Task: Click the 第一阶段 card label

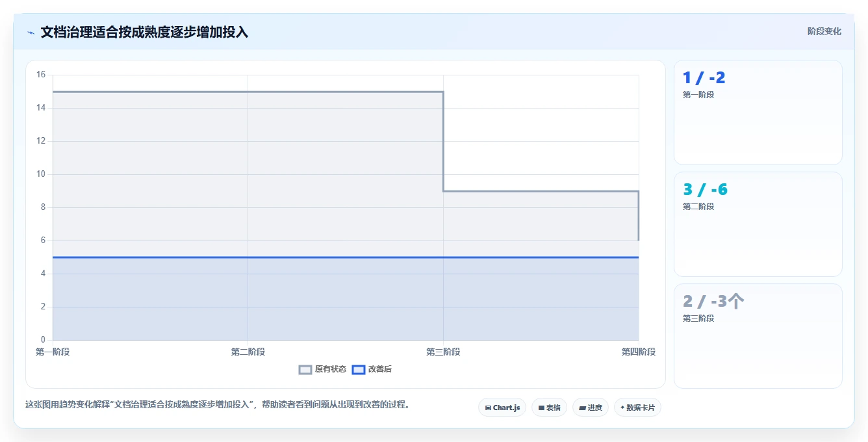Action: point(698,95)
